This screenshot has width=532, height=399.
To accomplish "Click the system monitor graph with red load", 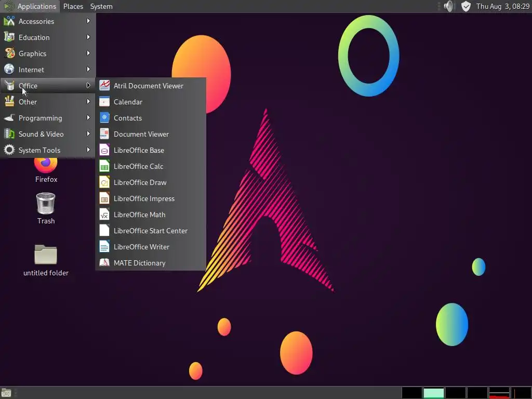I will (x=499, y=393).
